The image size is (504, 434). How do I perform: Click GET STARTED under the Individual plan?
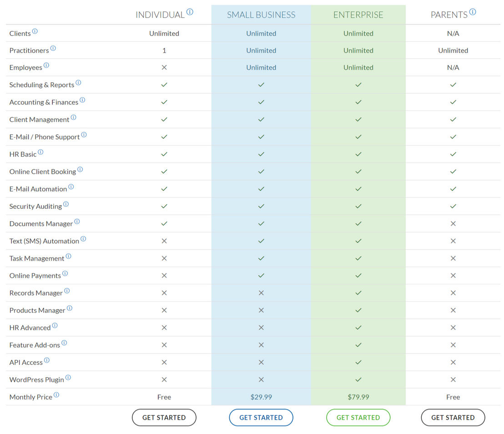164,418
